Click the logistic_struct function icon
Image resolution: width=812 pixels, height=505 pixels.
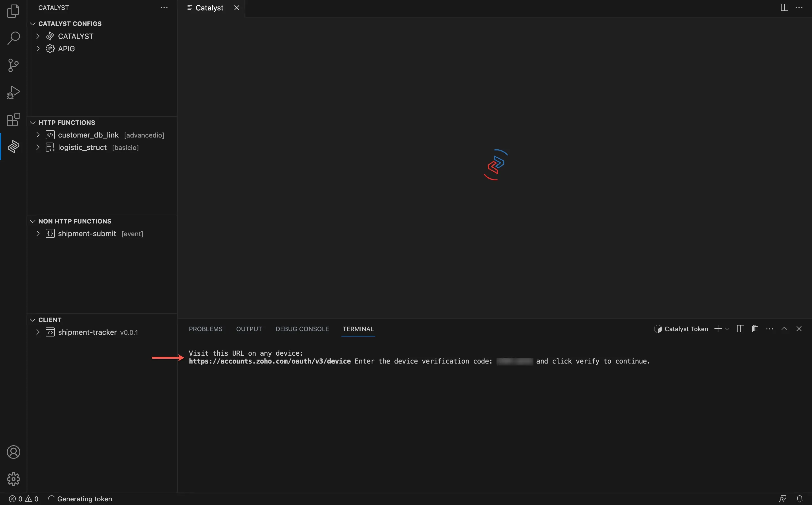click(50, 147)
